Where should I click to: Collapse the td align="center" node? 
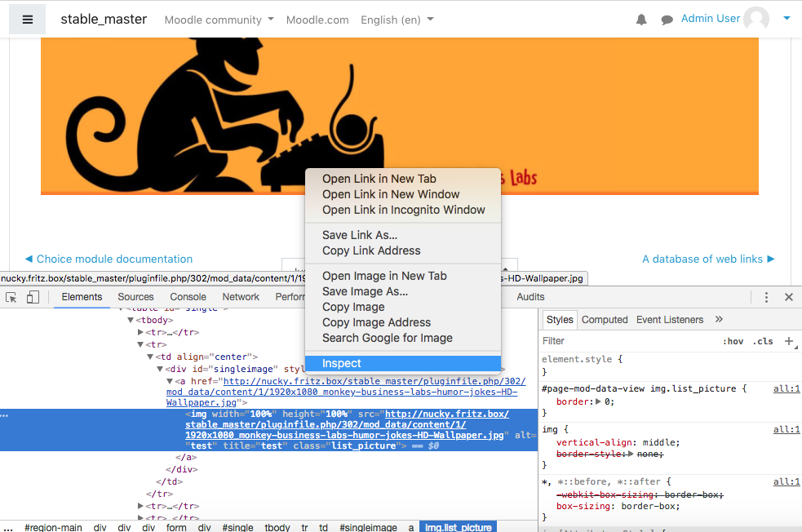(150, 357)
